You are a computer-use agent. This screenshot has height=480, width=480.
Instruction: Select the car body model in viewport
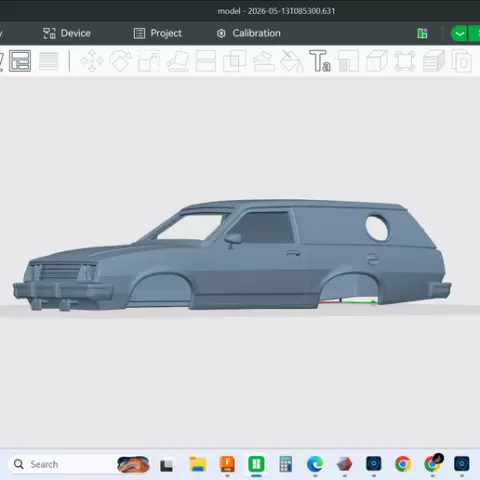[x=232, y=256]
